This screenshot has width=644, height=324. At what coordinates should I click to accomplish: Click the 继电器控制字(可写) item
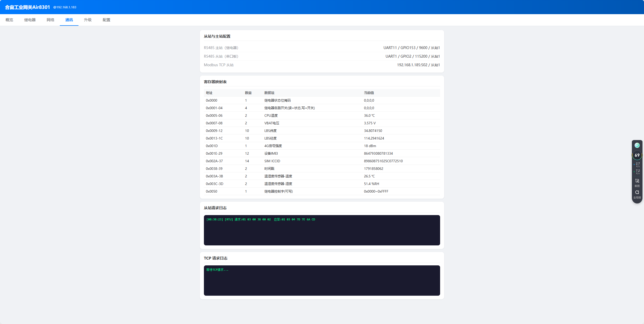click(279, 191)
